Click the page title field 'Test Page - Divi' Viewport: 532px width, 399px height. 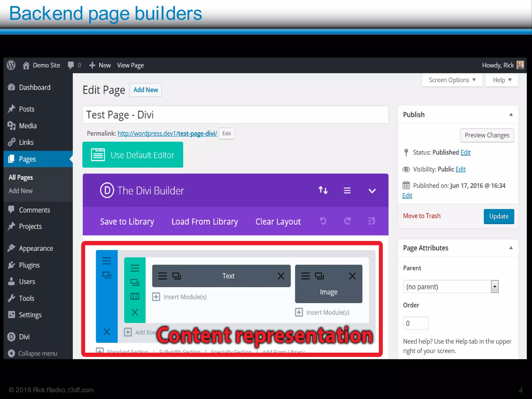click(x=235, y=115)
